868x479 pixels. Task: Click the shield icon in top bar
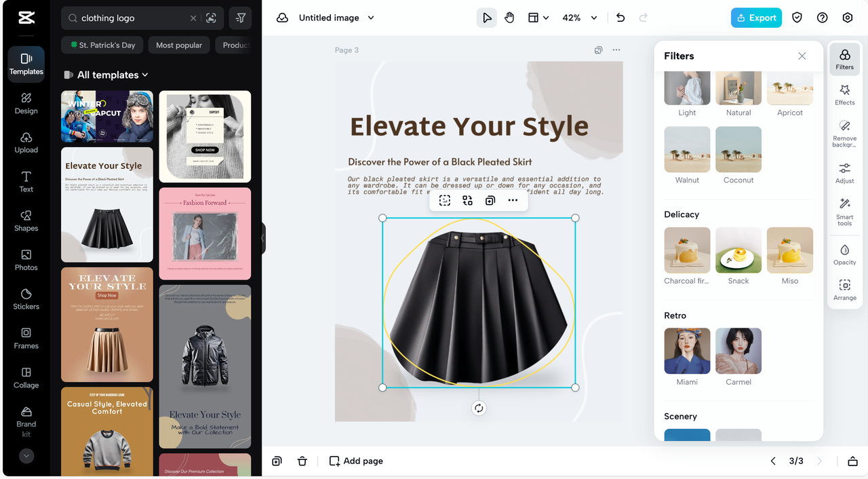tap(797, 18)
